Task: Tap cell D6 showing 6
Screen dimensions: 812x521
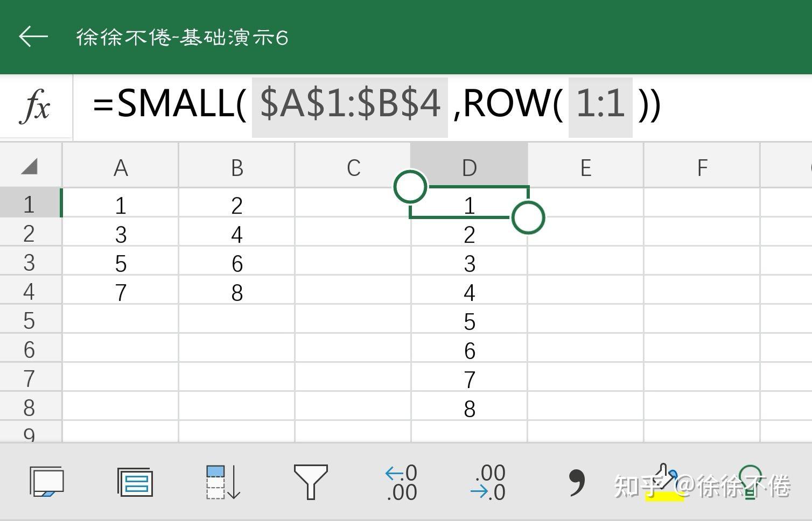Action: [x=470, y=348]
